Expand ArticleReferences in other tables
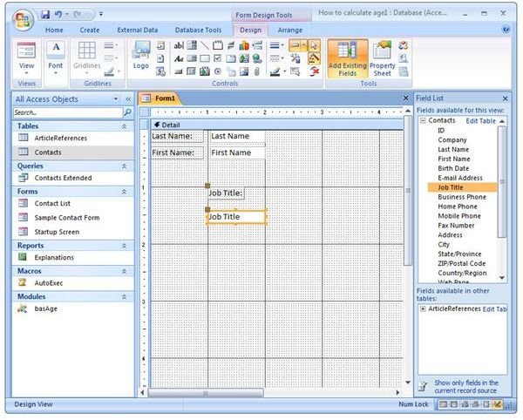Screen dimensions: 523x420 [x=423, y=308]
